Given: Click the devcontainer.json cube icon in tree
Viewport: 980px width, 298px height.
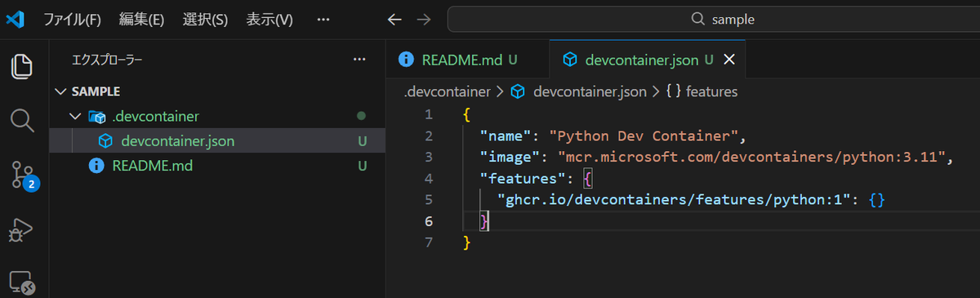Looking at the screenshot, I should [x=105, y=141].
